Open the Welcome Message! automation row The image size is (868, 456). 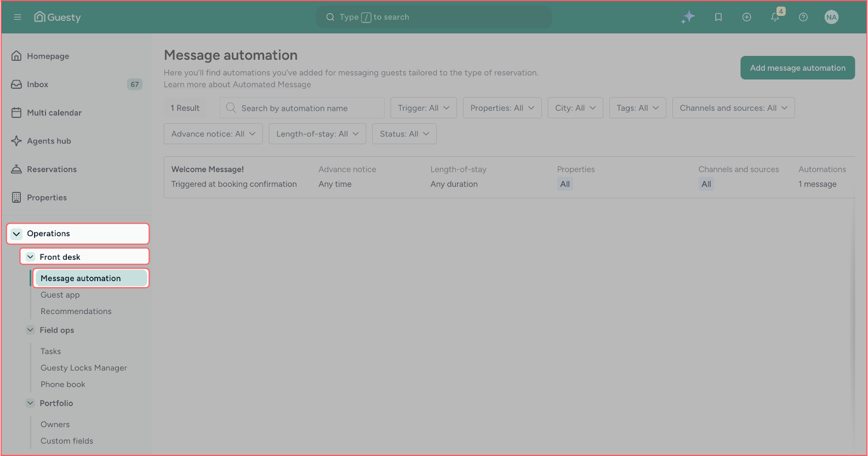509,177
